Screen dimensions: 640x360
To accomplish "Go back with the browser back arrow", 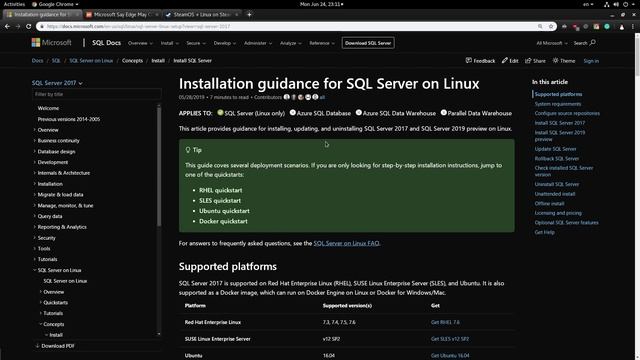I will (7, 27).
